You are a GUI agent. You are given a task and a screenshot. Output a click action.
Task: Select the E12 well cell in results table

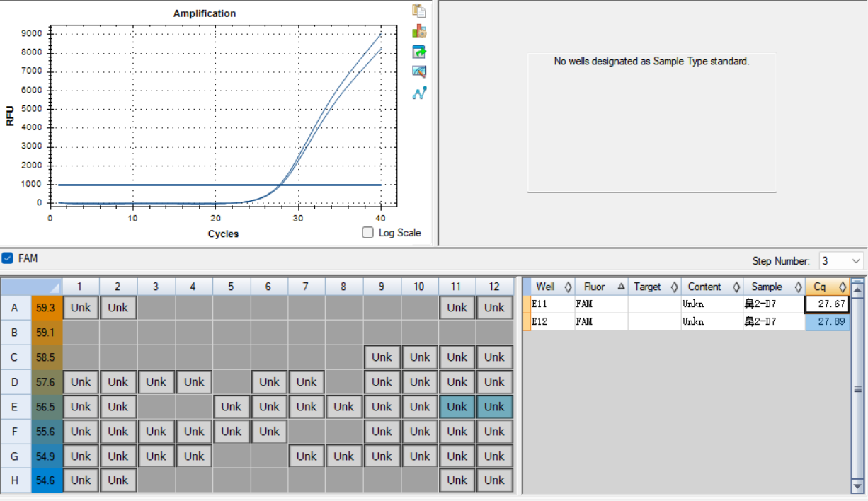tap(552, 321)
